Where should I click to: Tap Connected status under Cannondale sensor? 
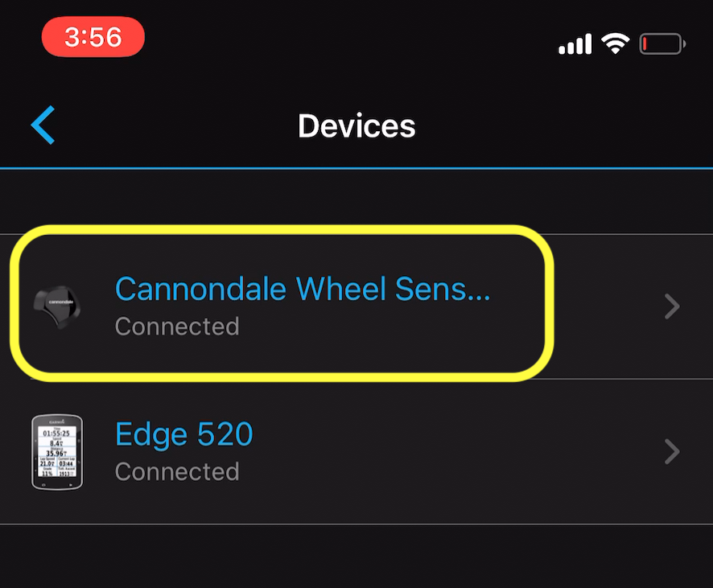pyautogui.click(x=177, y=327)
